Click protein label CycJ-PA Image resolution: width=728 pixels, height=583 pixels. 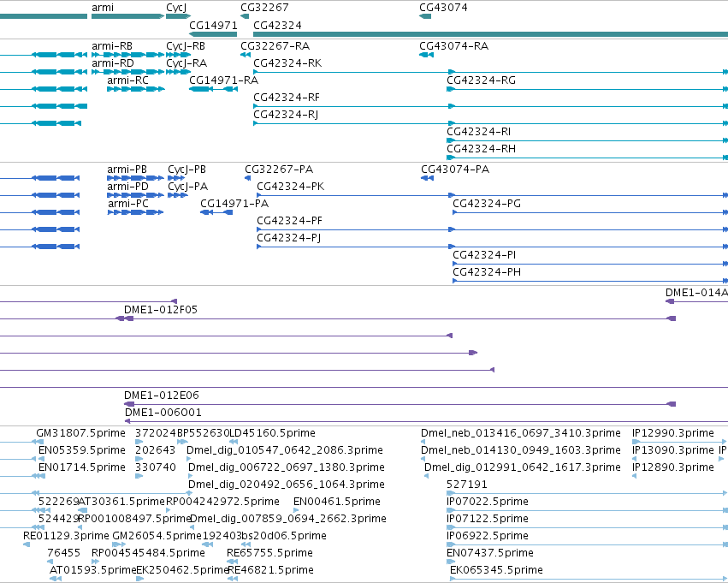(x=188, y=187)
